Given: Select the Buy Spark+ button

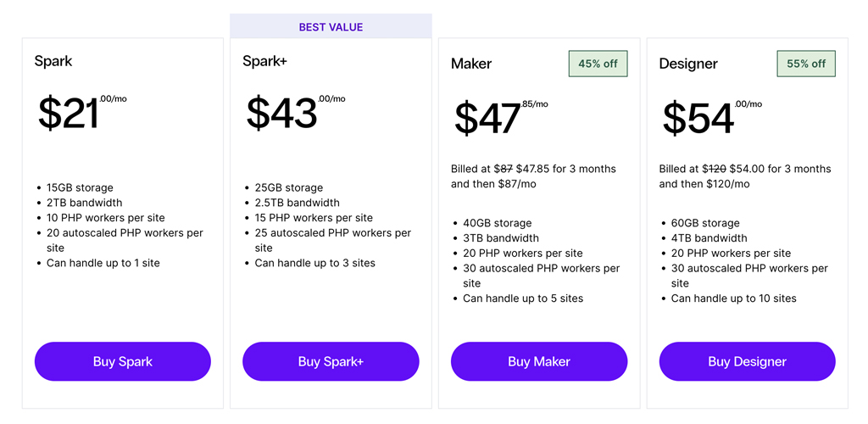Looking at the screenshot, I should (x=331, y=361).
